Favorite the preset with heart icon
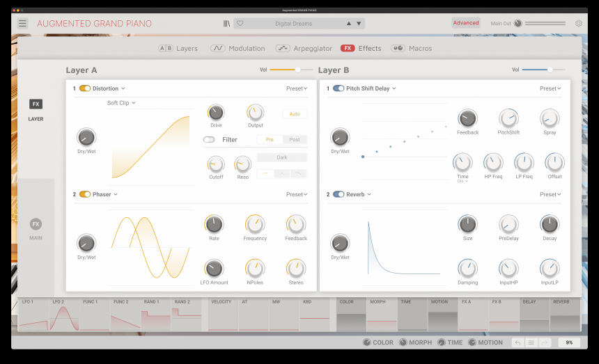599x364 pixels. [240, 23]
